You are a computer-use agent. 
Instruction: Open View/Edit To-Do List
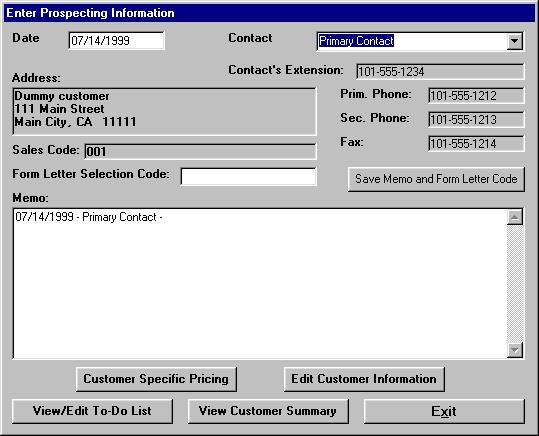point(92,411)
